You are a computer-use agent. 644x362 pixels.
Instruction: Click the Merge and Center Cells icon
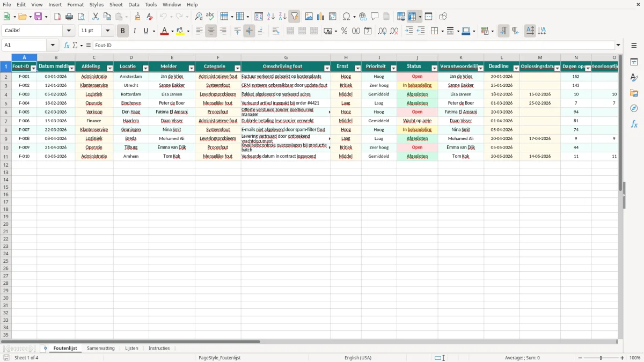pos(290,31)
